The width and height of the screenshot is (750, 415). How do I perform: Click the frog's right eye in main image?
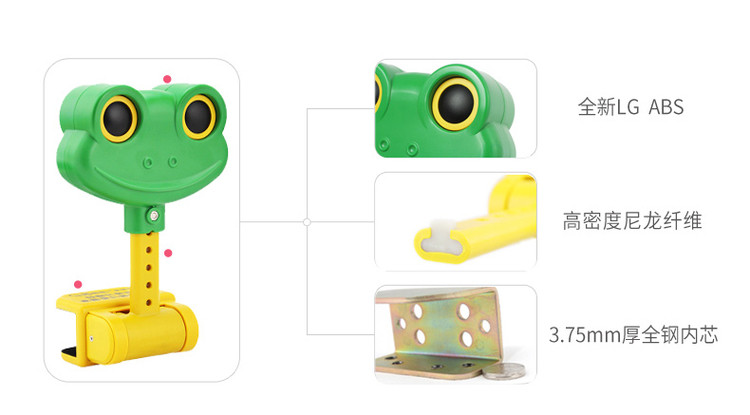click(199, 117)
